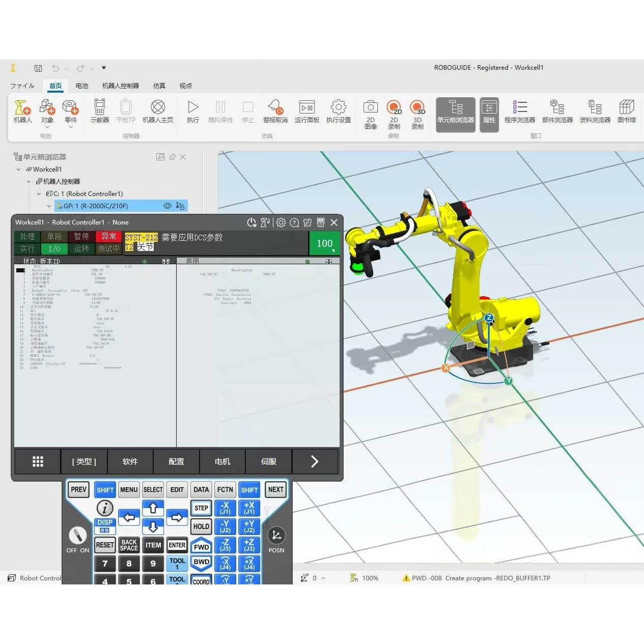Click the POSN position icon
The image size is (644, 644).
[x=276, y=536]
